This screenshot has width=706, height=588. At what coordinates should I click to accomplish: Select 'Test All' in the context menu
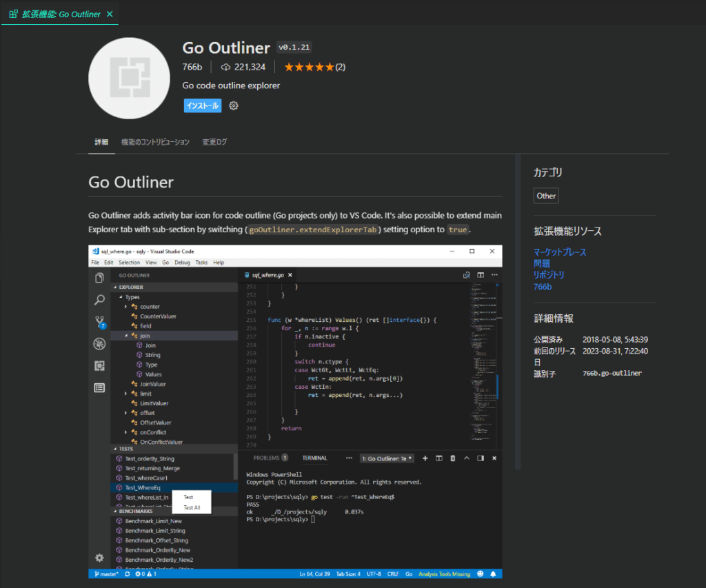[192, 506]
